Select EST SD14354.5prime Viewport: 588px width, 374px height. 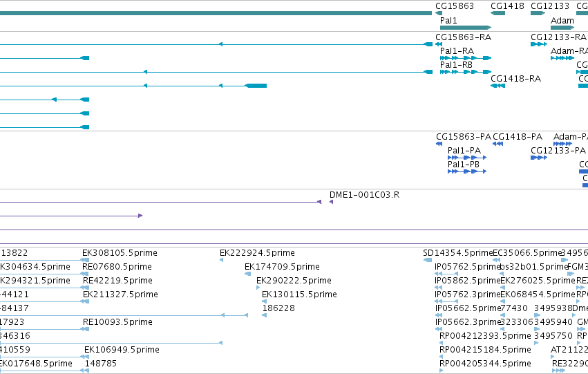click(x=458, y=253)
